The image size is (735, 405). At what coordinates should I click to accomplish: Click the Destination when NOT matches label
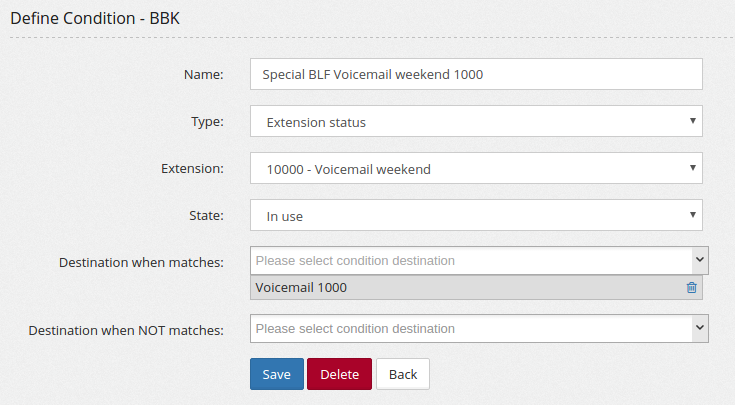click(126, 329)
